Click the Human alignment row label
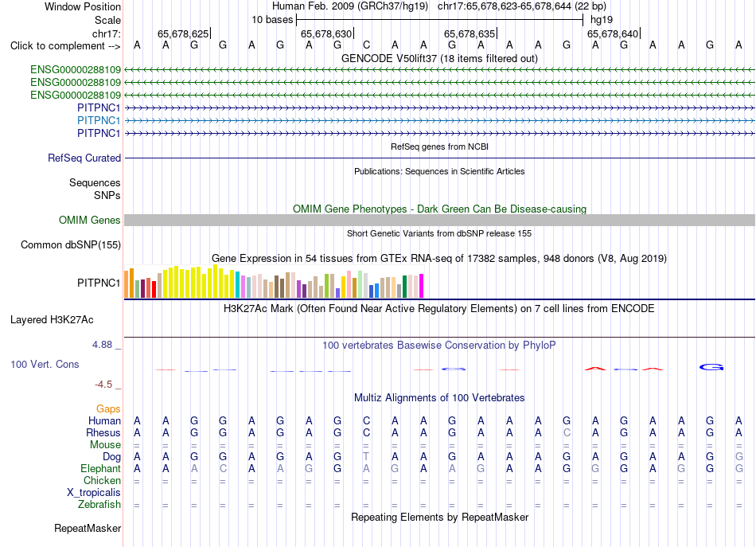The image size is (756, 547). 104,420
